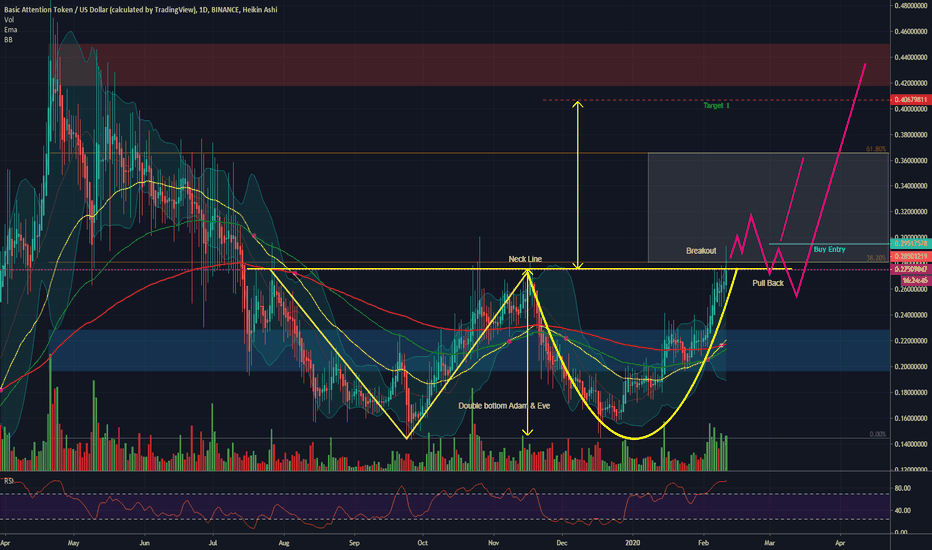Click the green 'Target 1' annotation
932x550 pixels.
point(716,106)
